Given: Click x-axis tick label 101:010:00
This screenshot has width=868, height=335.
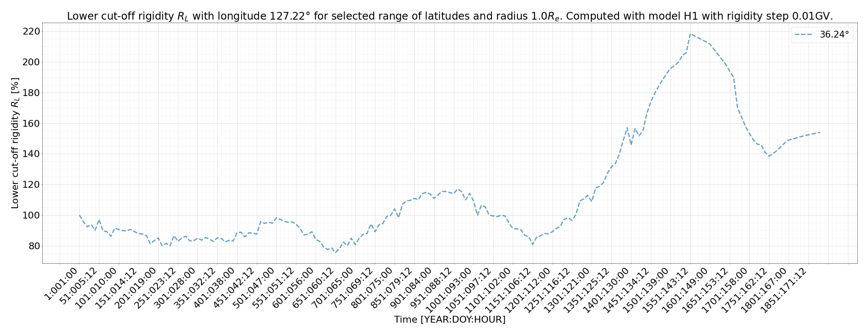Looking at the screenshot, I should (96, 288).
